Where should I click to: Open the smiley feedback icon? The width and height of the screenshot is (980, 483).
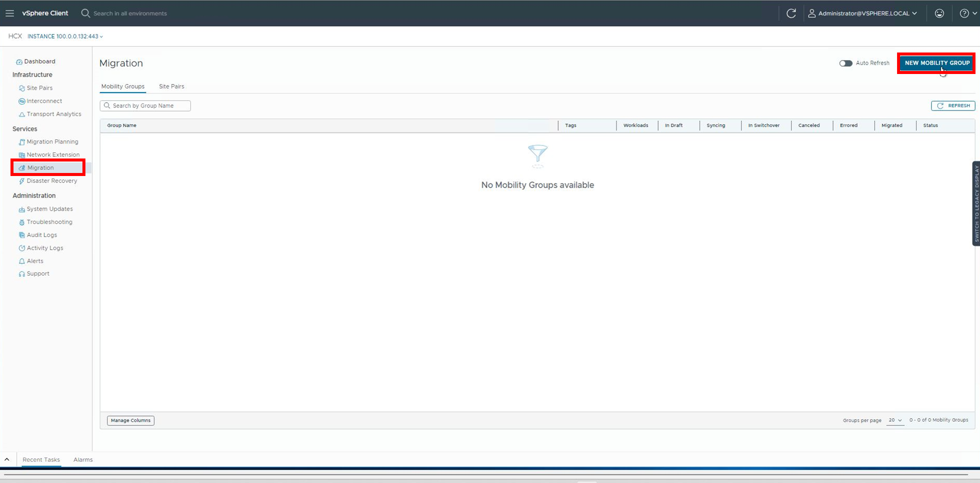(940, 13)
